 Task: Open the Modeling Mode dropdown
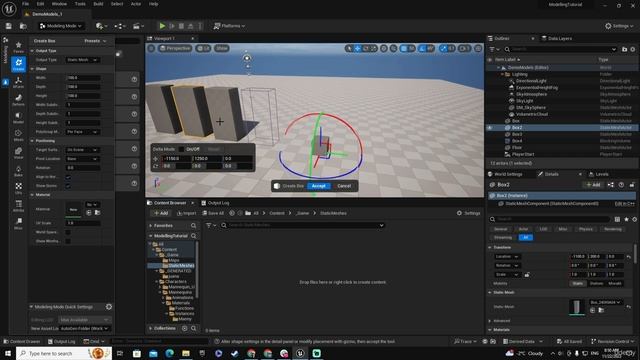[60, 26]
